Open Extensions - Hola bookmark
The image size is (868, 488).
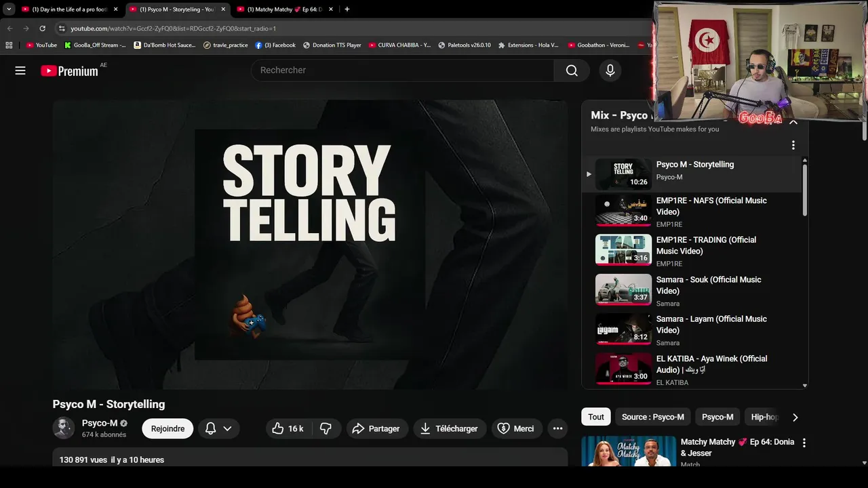click(528, 45)
